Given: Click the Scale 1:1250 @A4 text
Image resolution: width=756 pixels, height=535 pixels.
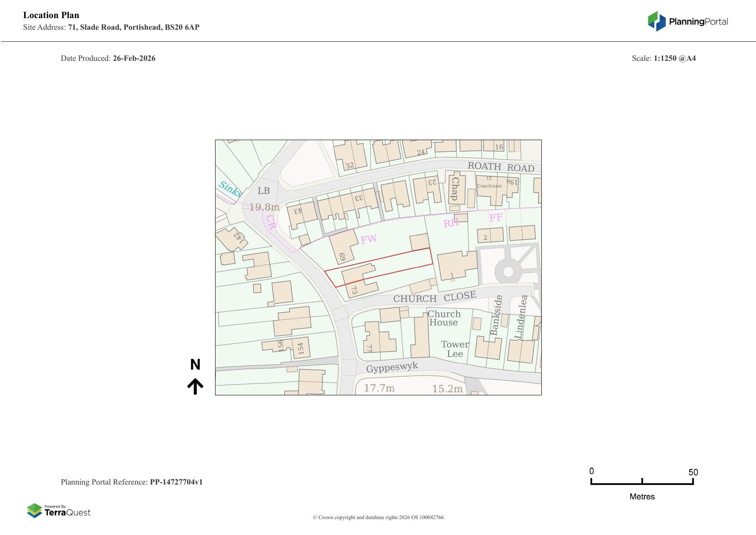Looking at the screenshot, I should [663, 58].
